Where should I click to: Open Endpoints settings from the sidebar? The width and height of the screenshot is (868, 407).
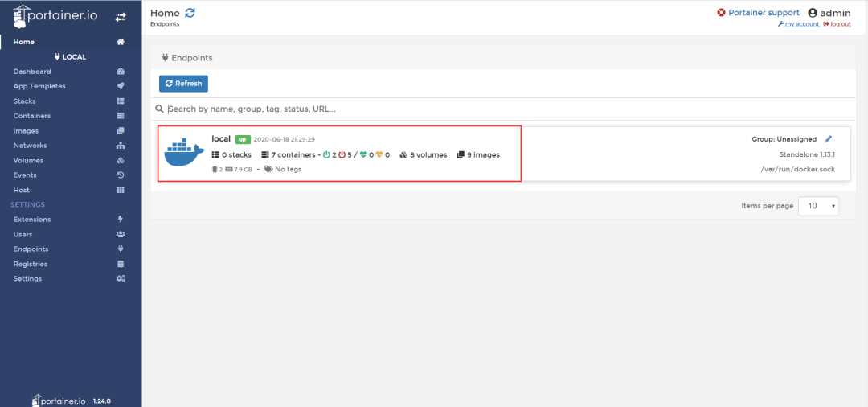tap(31, 249)
